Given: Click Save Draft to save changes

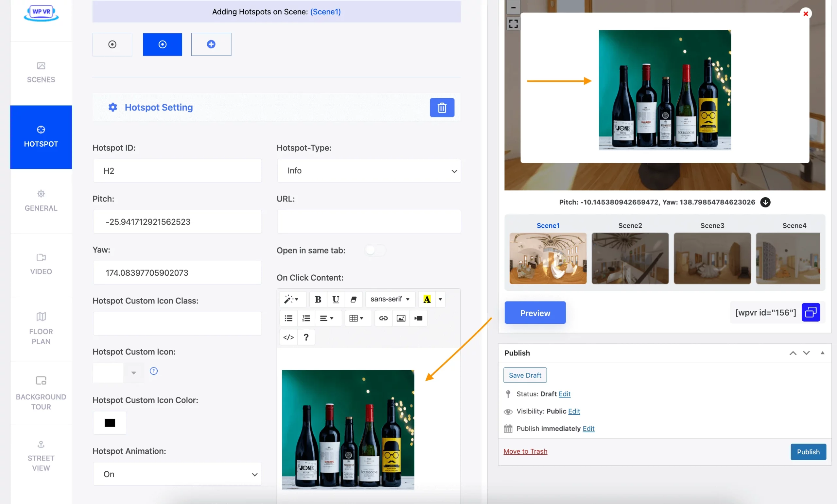Looking at the screenshot, I should pyautogui.click(x=525, y=375).
